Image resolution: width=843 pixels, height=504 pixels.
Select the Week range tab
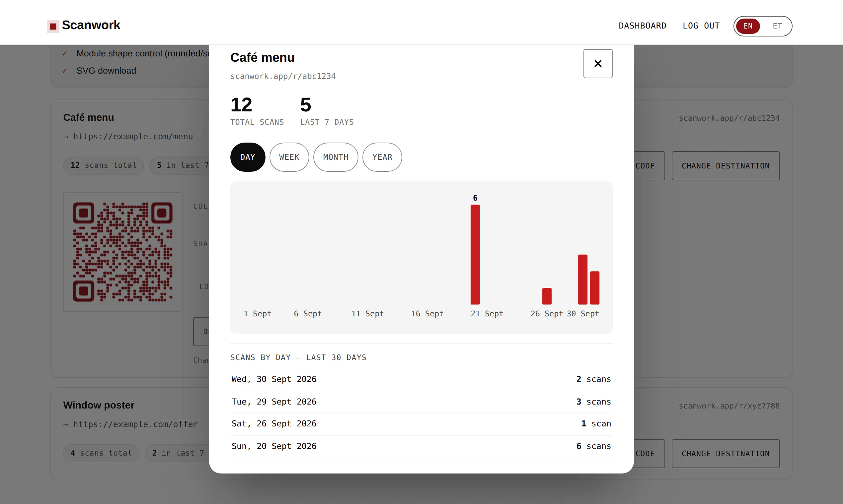289,157
